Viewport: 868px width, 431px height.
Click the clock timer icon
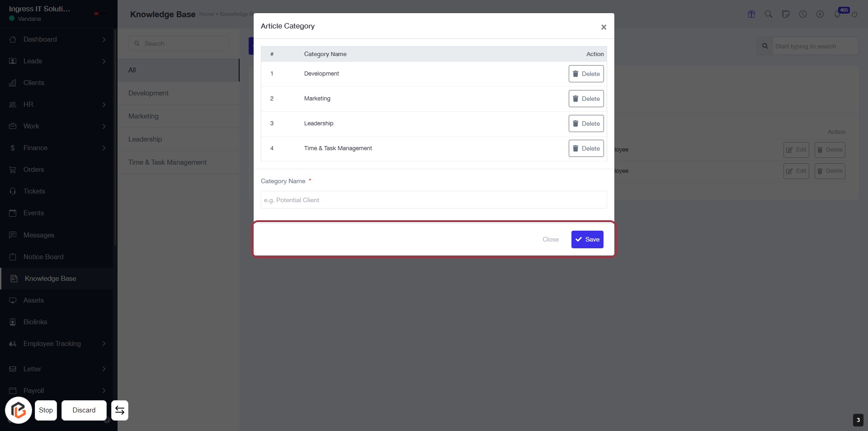(x=803, y=14)
